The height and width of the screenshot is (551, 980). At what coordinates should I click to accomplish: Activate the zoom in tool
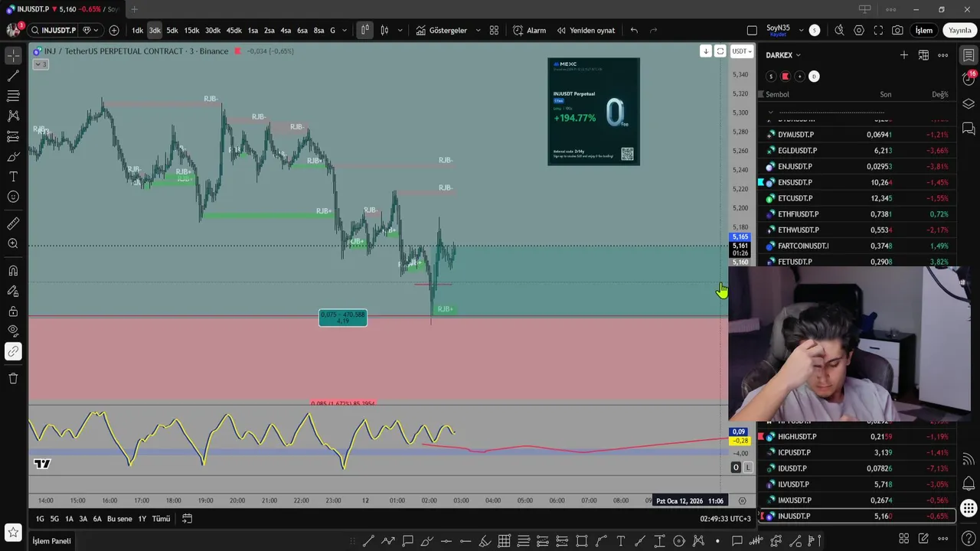(x=13, y=243)
